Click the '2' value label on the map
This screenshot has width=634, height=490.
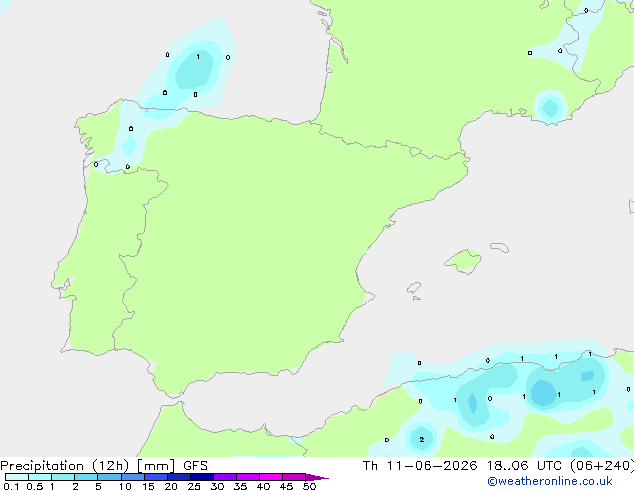(422, 439)
